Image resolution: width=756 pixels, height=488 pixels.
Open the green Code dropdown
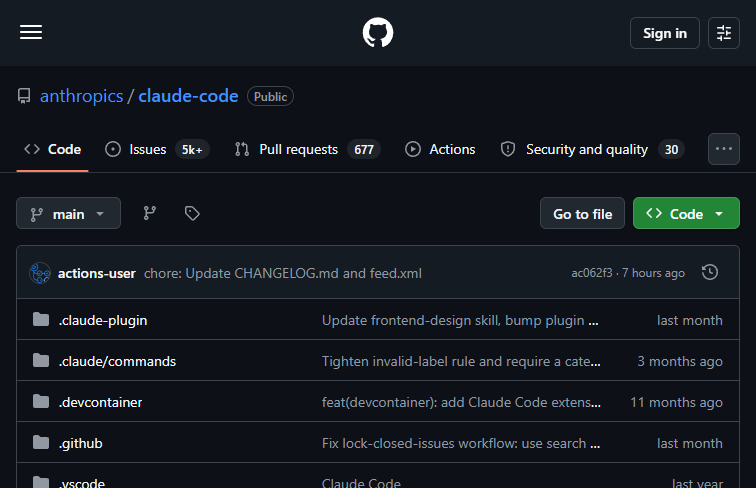click(x=686, y=213)
